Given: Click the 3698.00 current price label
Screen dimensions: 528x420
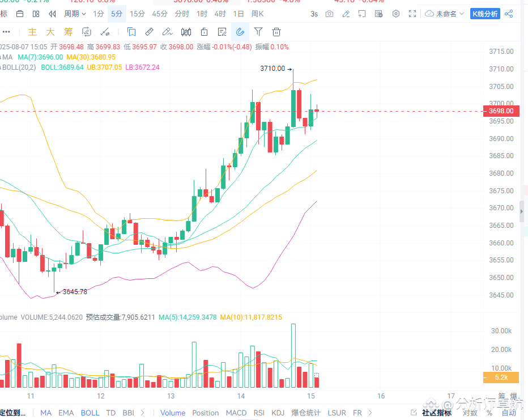Looking at the screenshot, I should coord(501,111).
